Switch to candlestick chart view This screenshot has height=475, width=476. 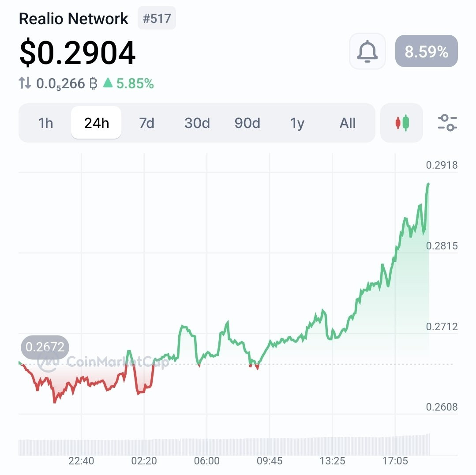(x=401, y=123)
